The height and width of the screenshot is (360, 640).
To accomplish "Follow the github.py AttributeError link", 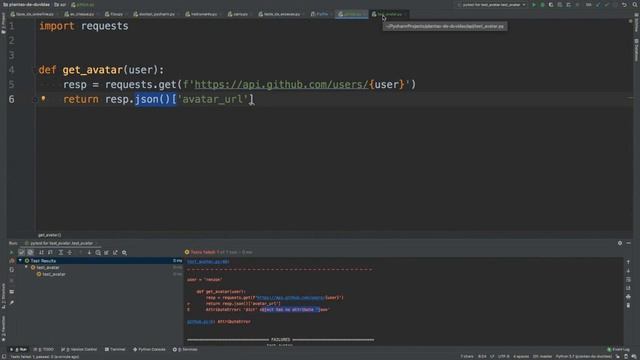I will point(201,322).
